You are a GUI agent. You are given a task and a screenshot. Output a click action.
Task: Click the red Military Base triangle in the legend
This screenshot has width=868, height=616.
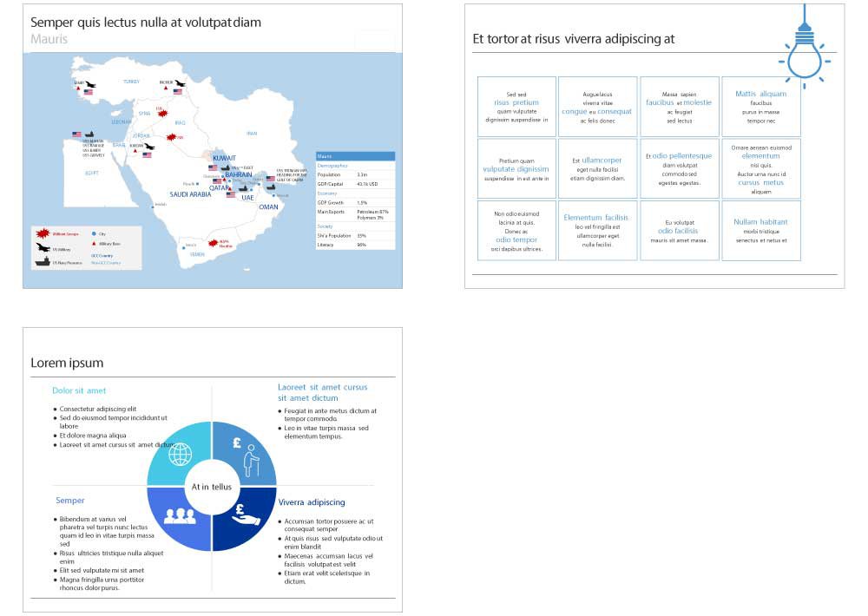(x=94, y=243)
